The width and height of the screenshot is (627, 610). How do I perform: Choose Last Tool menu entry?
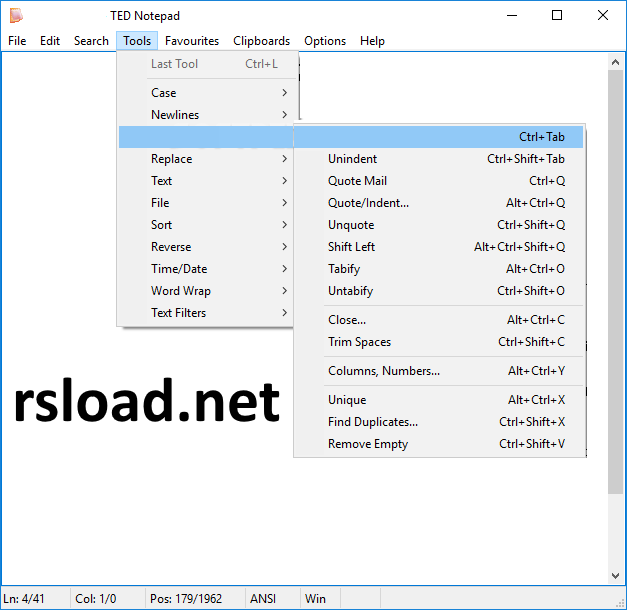pos(208,64)
